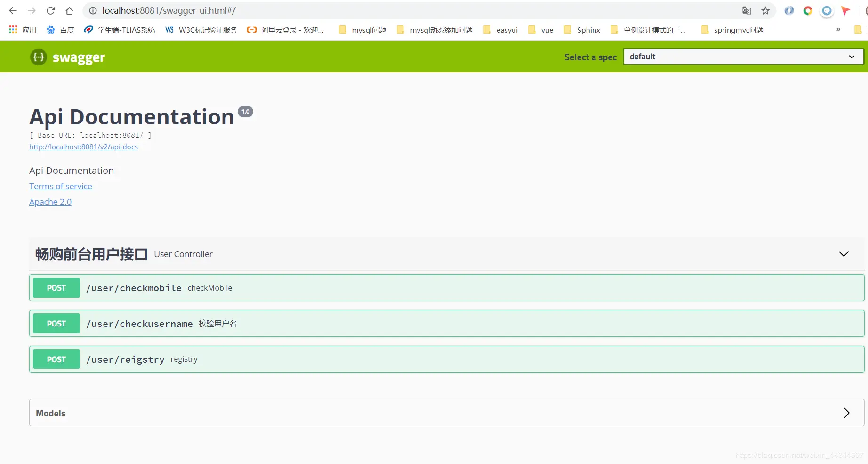Image resolution: width=868 pixels, height=464 pixels.
Task: Click the Base URL text
Action: coord(90,135)
